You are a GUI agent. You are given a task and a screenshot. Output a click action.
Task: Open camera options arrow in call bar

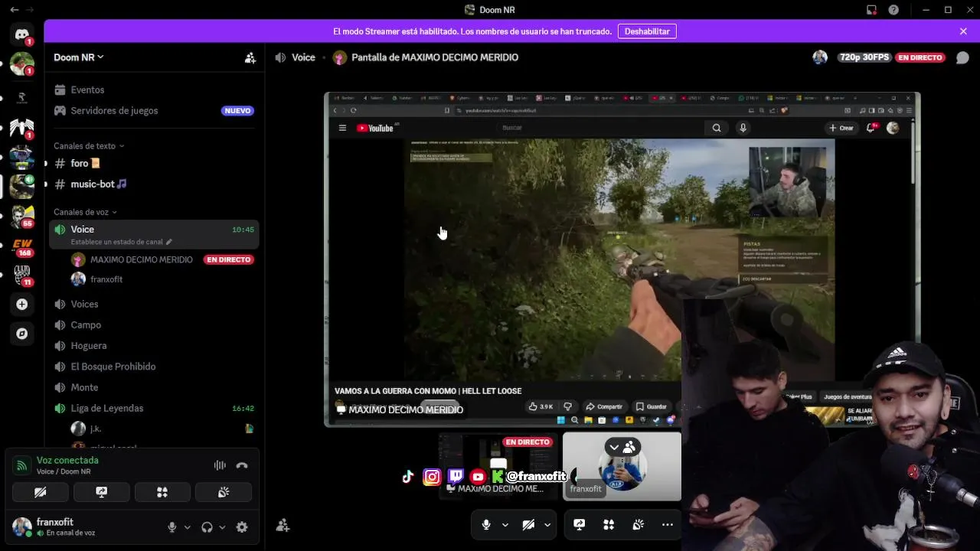(x=547, y=525)
